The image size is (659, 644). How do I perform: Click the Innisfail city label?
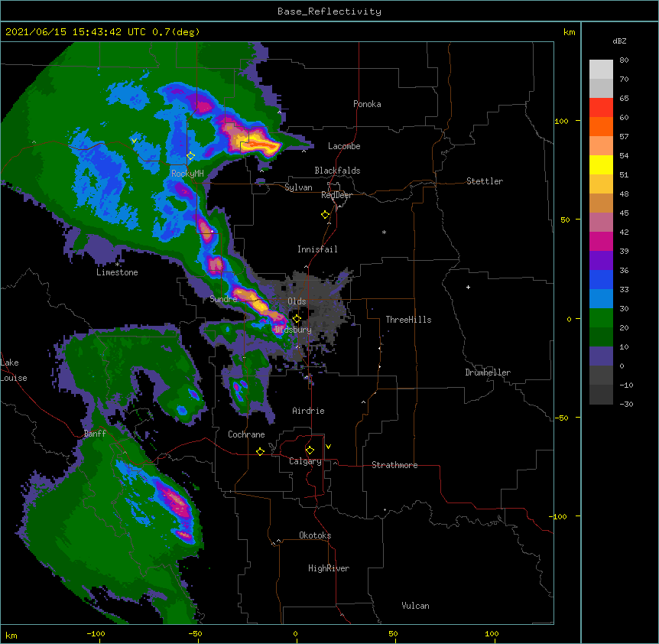pyautogui.click(x=317, y=249)
